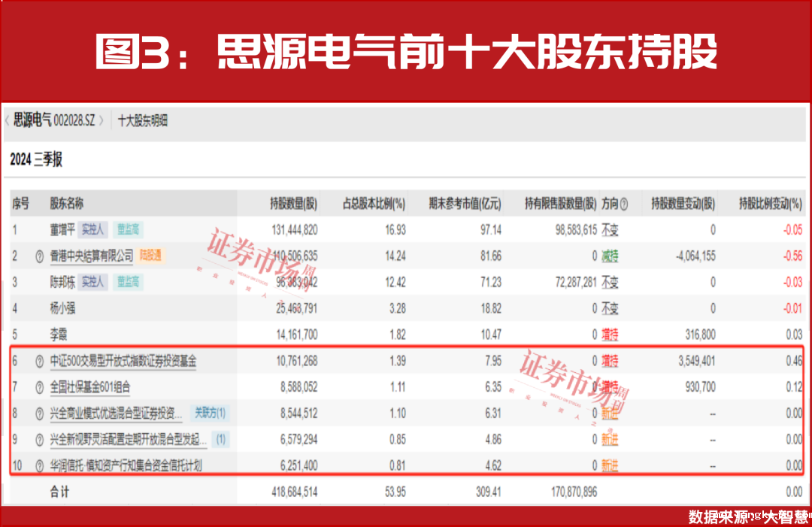The height and width of the screenshot is (527, 812).
Task: Click change value 316,800
Action: pyautogui.click(x=701, y=335)
